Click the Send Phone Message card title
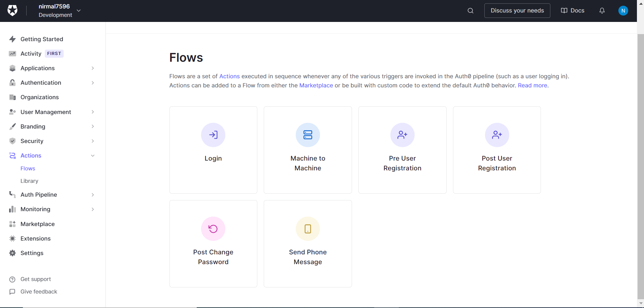644x308 pixels. tap(308, 257)
